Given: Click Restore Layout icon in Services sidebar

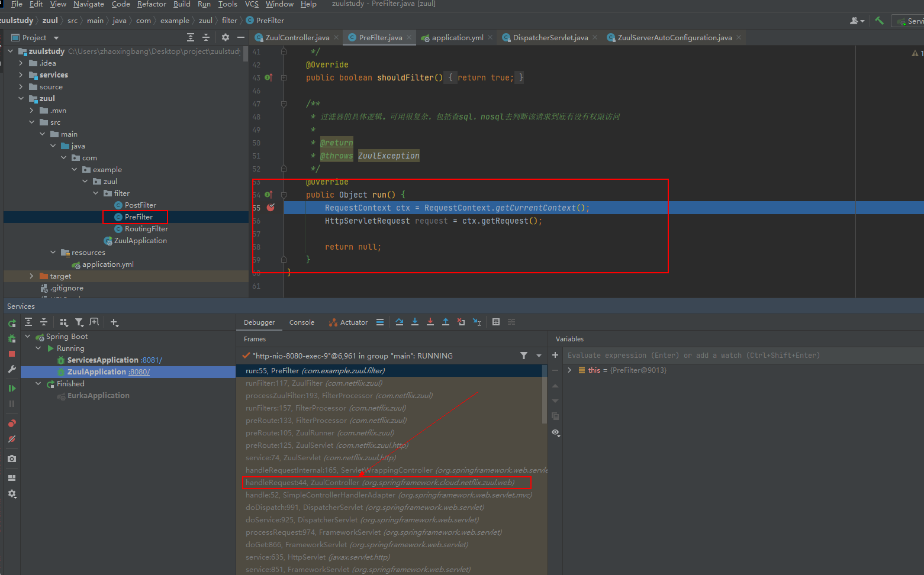Looking at the screenshot, I should click(12, 477).
